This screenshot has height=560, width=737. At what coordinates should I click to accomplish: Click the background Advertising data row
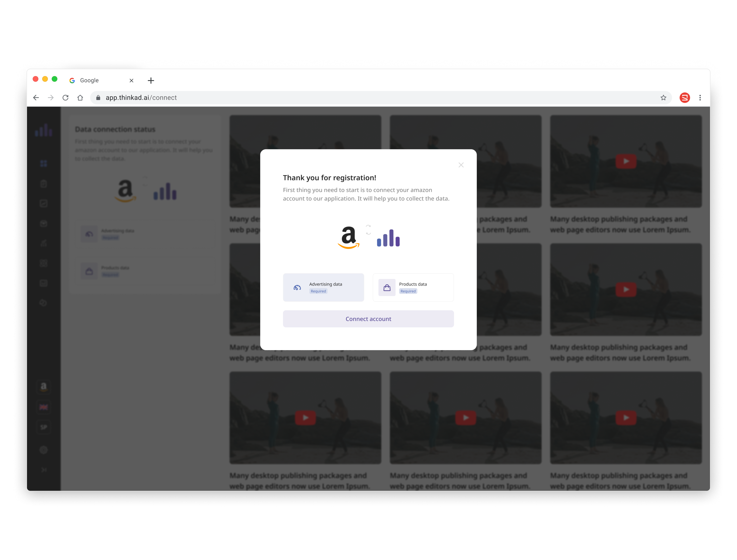pos(145,234)
